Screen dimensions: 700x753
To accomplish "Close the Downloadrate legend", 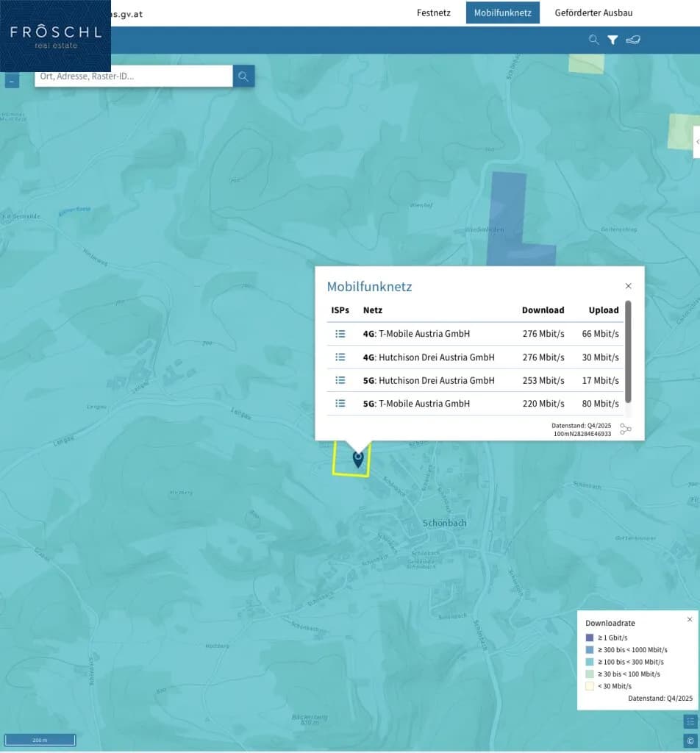I will point(690,619).
